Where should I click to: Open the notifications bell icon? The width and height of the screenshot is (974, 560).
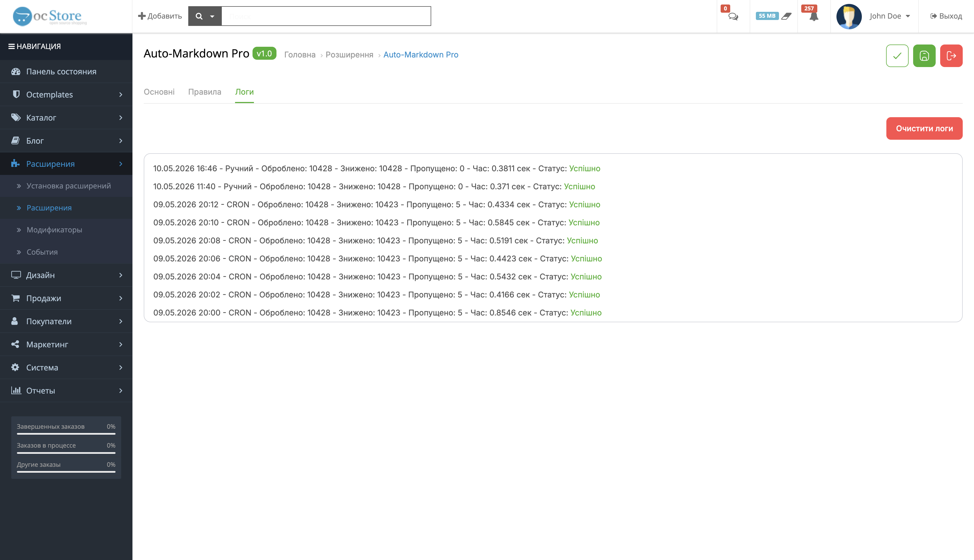[814, 17]
